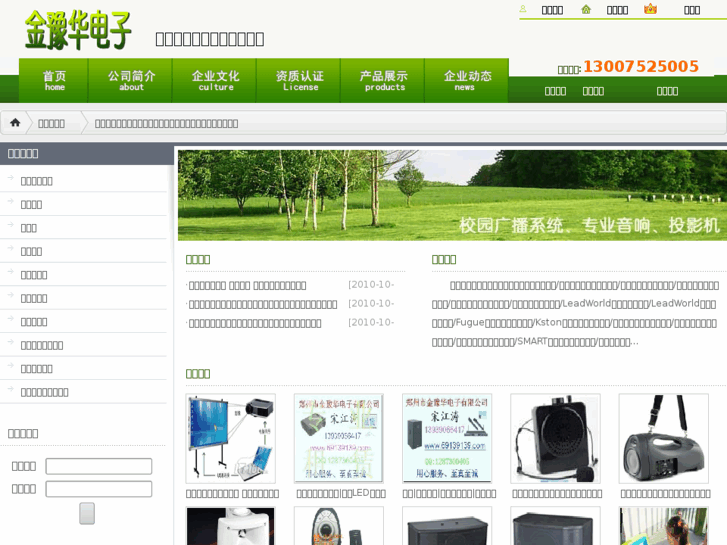This screenshot has height=545, width=727.
Task: Go to 企业文化 culture page
Action: (216, 80)
